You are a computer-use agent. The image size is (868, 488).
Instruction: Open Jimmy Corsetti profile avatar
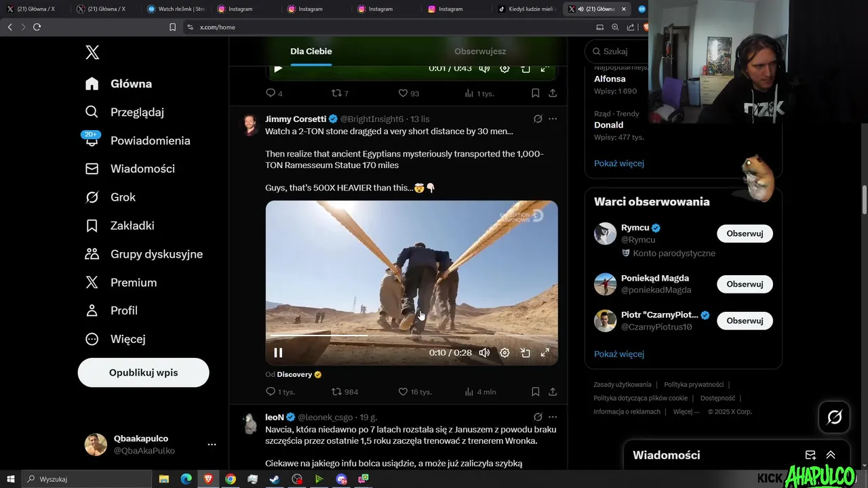pyautogui.click(x=250, y=125)
